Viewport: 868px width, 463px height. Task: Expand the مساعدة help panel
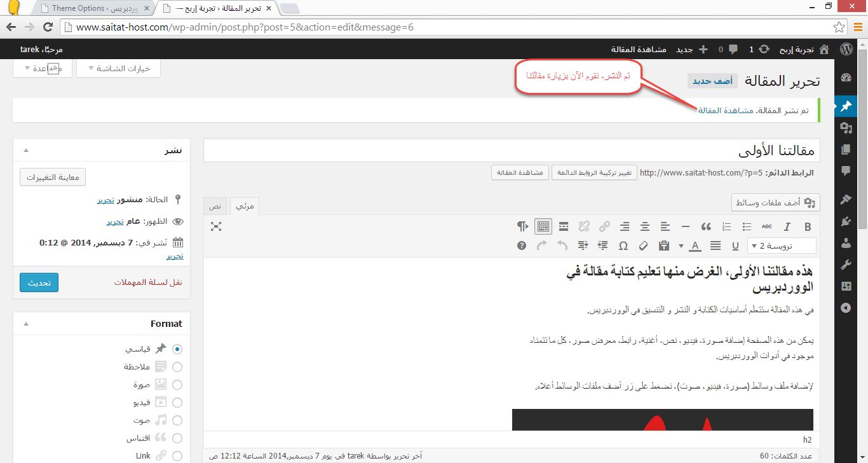[42, 68]
